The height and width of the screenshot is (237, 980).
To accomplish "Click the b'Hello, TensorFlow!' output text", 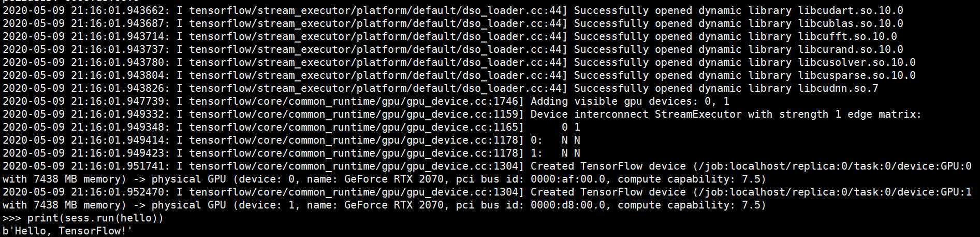I will [x=67, y=231].
